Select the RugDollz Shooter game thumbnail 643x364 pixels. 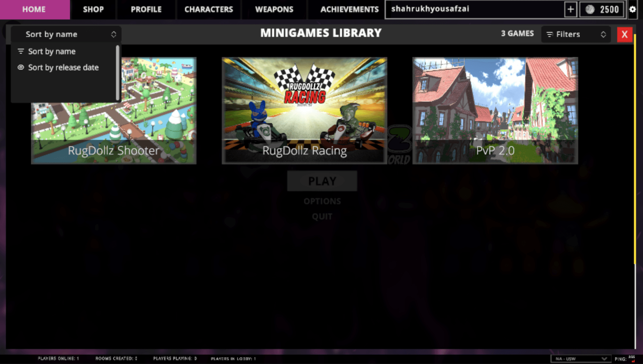click(114, 111)
